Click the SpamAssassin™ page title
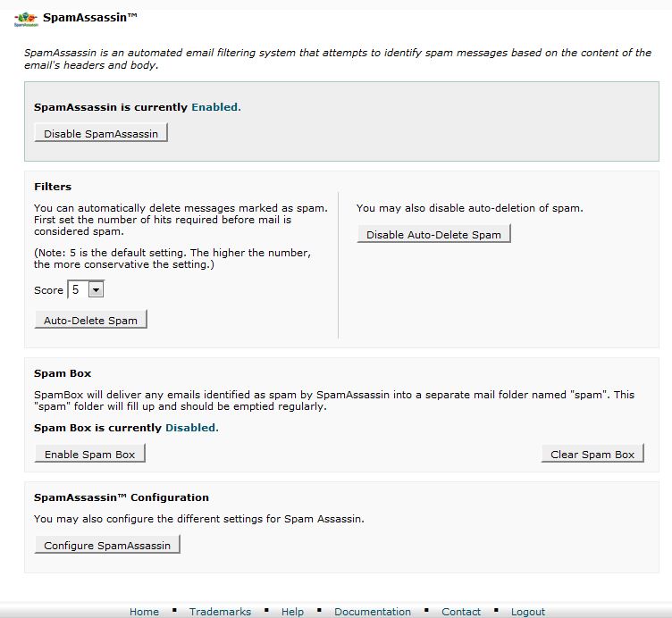672x618 pixels. 90,17
